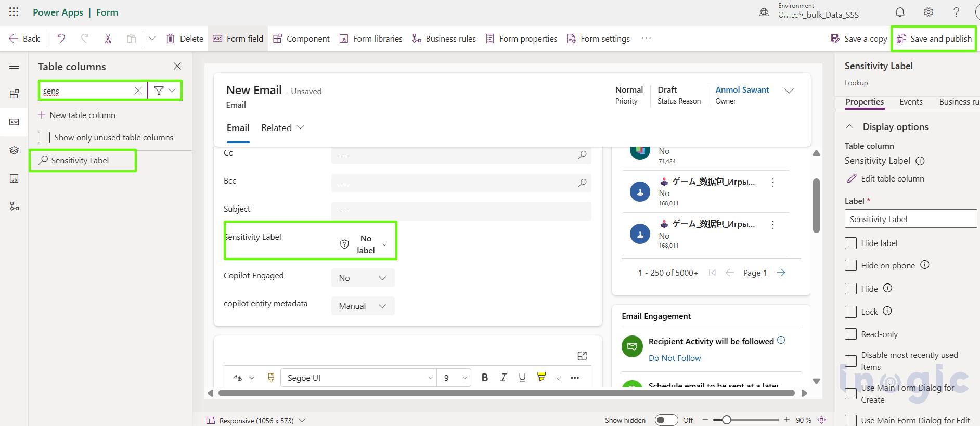Check the Hide on phone checkbox

click(x=850, y=265)
